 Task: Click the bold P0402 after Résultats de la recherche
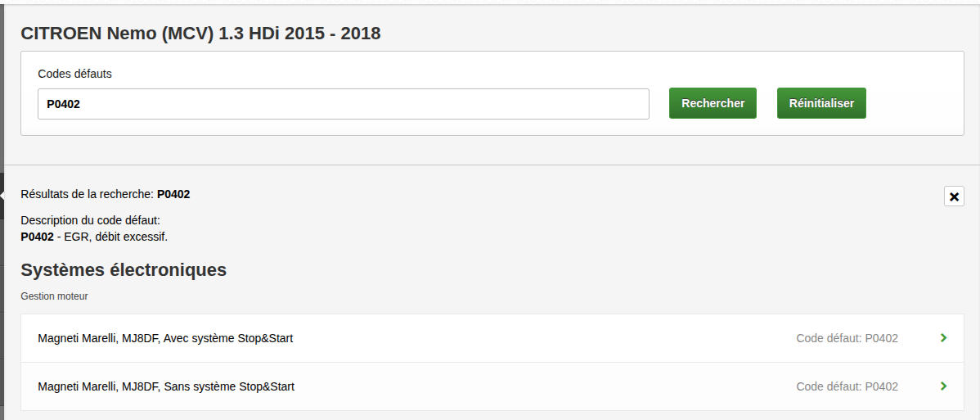pyautogui.click(x=173, y=194)
